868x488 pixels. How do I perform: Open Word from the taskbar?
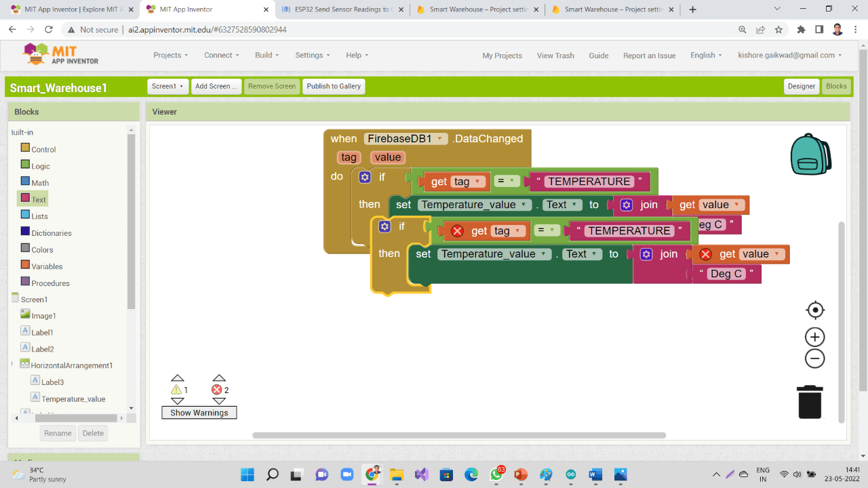[595, 474]
